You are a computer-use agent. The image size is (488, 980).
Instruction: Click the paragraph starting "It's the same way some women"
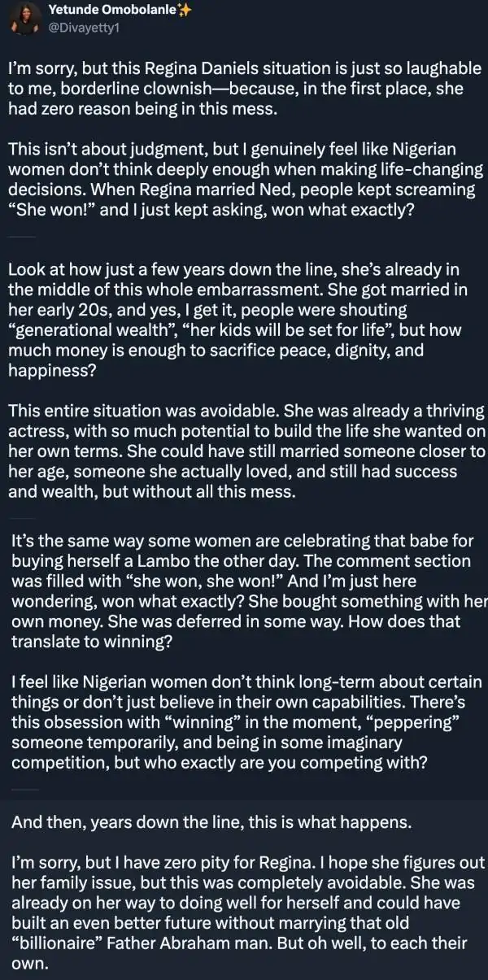243,590
